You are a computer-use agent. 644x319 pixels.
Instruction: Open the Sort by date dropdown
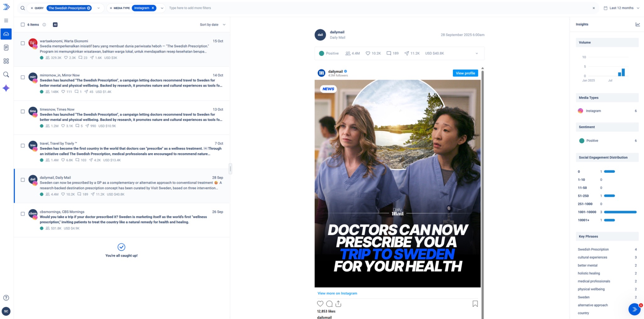pos(213,24)
